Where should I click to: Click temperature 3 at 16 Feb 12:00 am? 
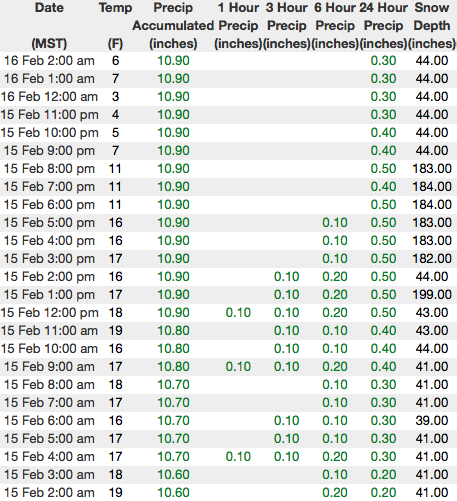tap(115, 97)
